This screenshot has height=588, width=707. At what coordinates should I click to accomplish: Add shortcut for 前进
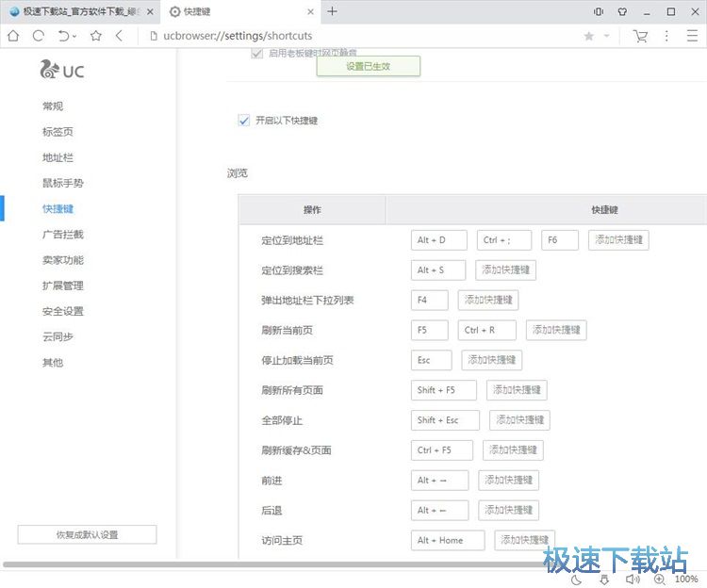[508, 481]
